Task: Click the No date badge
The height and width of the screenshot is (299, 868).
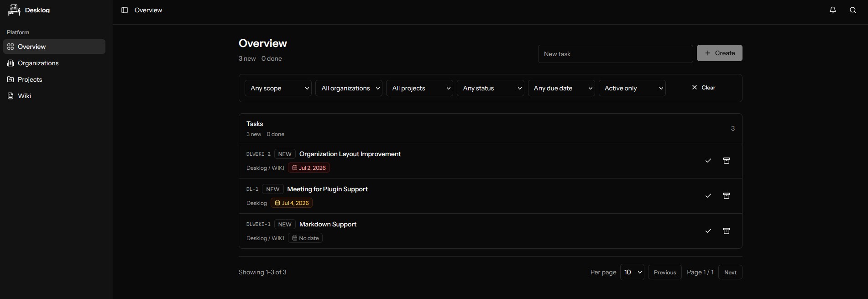Action: pos(305,238)
